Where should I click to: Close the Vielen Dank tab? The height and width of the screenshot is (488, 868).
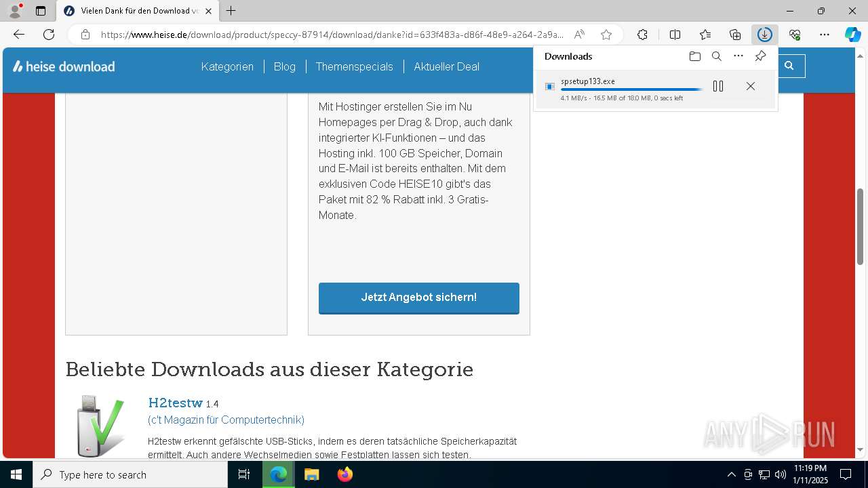[208, 11]
